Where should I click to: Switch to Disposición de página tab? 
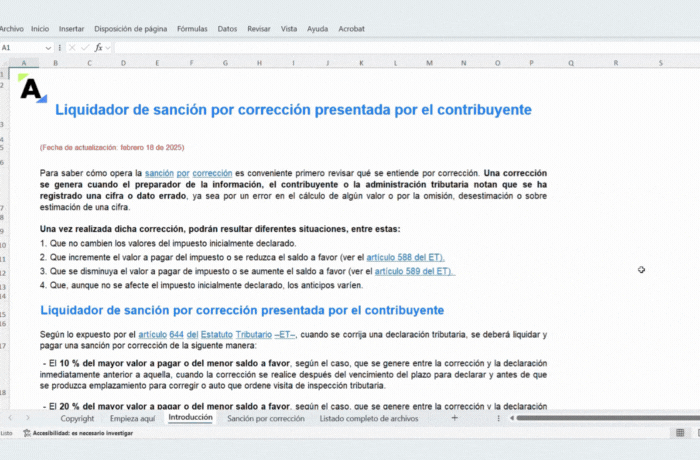click(x=130, y=29)
